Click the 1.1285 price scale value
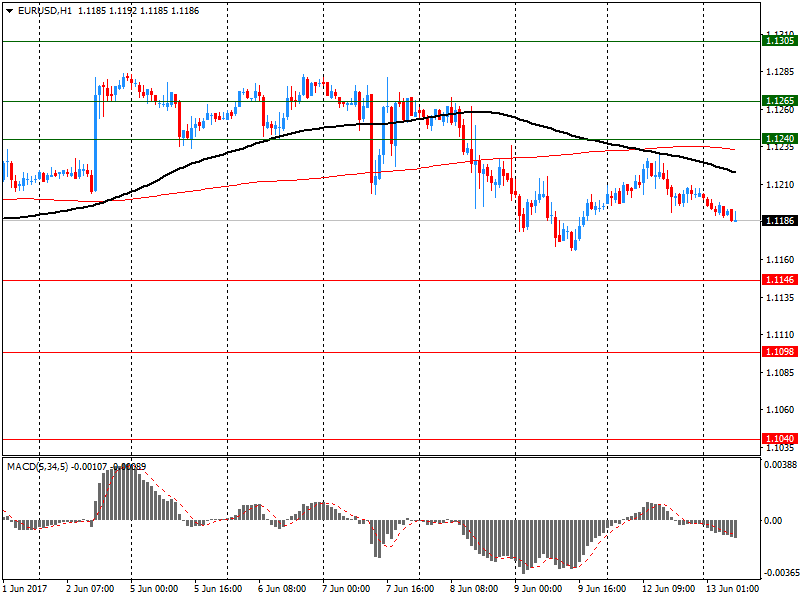This screenshot has width=800, height=600. [780, 72]
